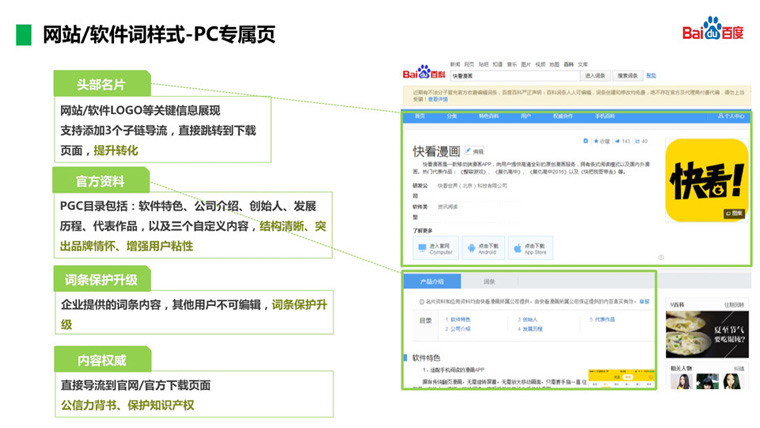Click the first related person photo
The image size is (760, 428).
pyautogui.click(x=681, y=381)
